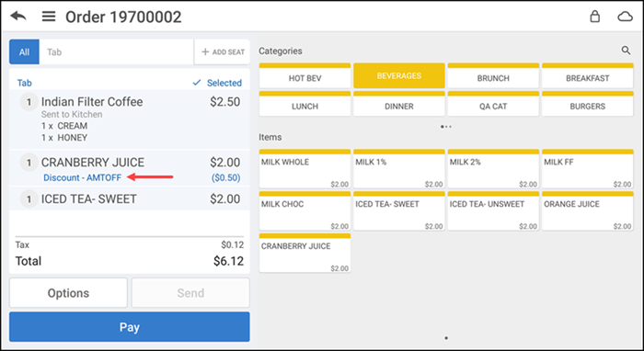
Task: Open the BREAKFAST category
Action: 588,76
